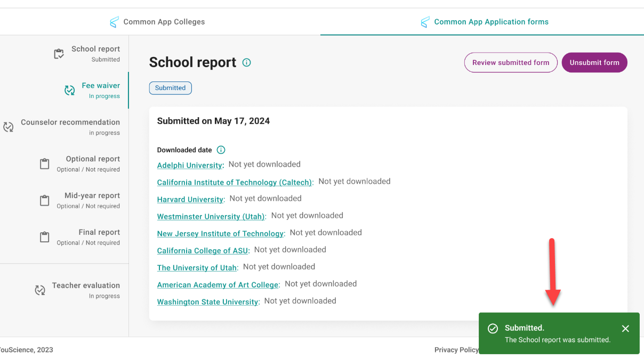
Task: Click the Mid-year report clipboard icon
Action: (x=45, y=200)
